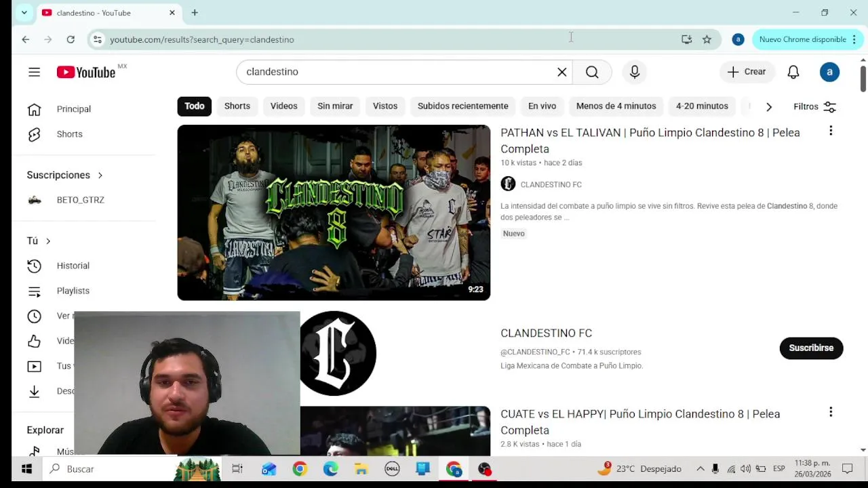Select the Menos de 4 minutos chip
The image size is (868, 488).
coord(616,106)
